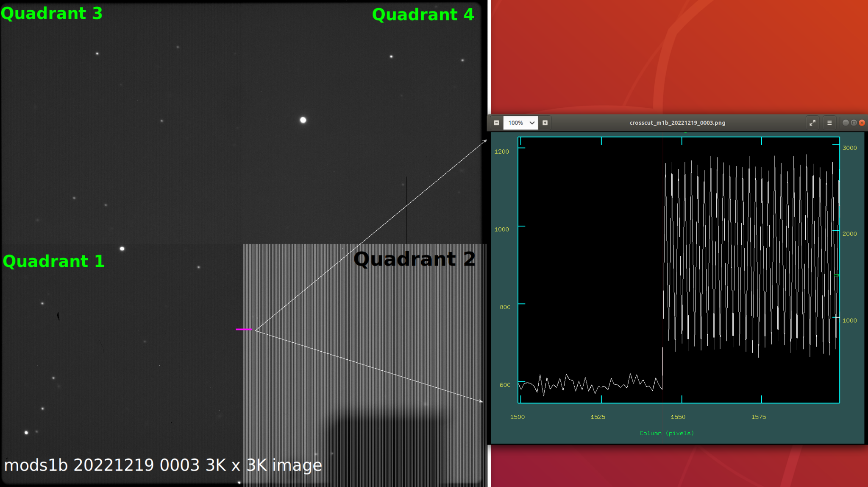
Task: Click the Quadrant 4 label
Action: click(423, 15)
